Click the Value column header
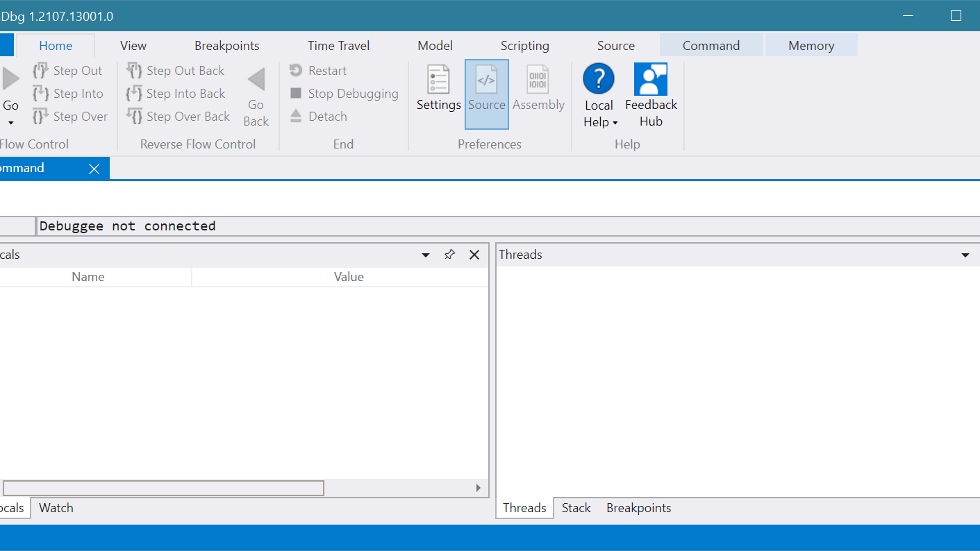Screen dimensions: 980x551 (x=349, y=277)
